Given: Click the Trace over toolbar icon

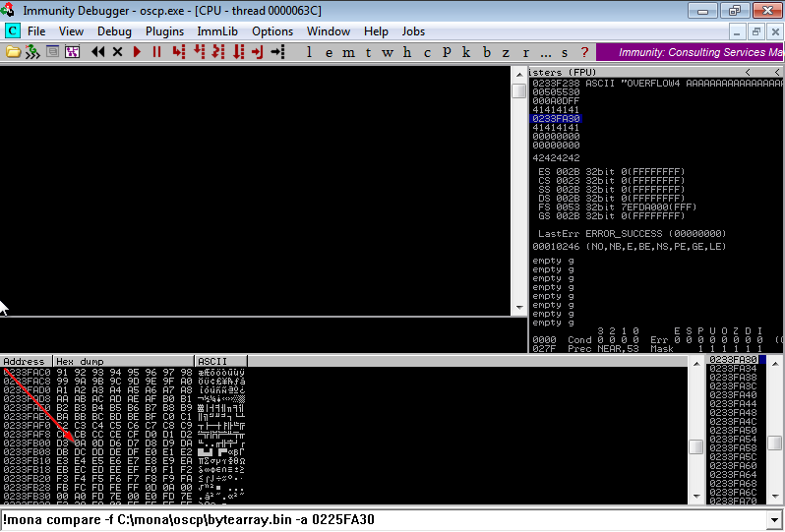Looking at the screenshot, I should (239, 51).
